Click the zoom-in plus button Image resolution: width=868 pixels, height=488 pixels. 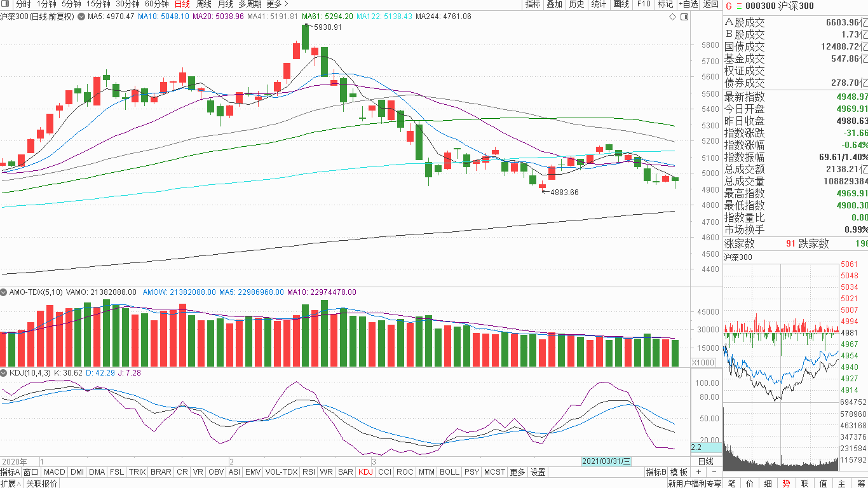(698, 472)
